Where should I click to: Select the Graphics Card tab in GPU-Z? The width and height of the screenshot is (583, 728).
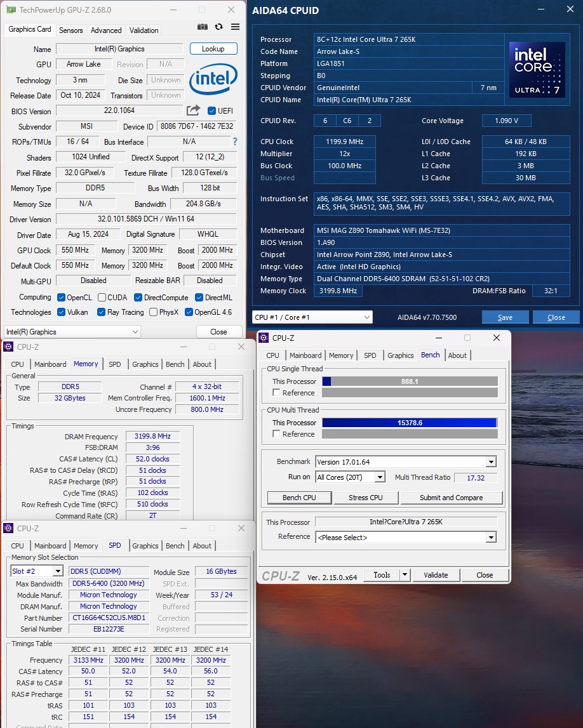[30, 29]
